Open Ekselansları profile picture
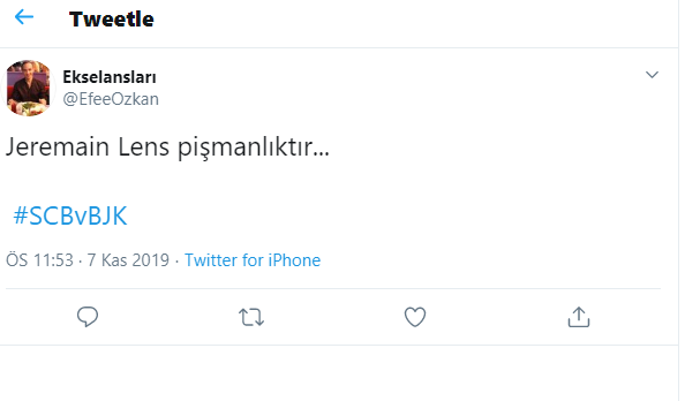This screenshot has width=700, height=401. [28, 88]
